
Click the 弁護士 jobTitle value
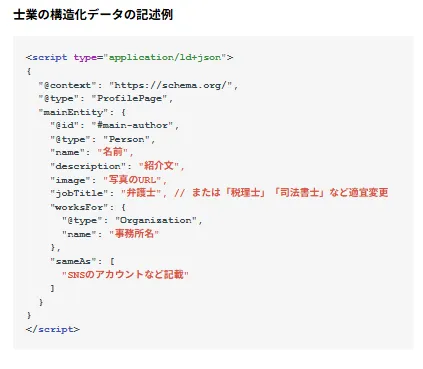pos(141,193)
